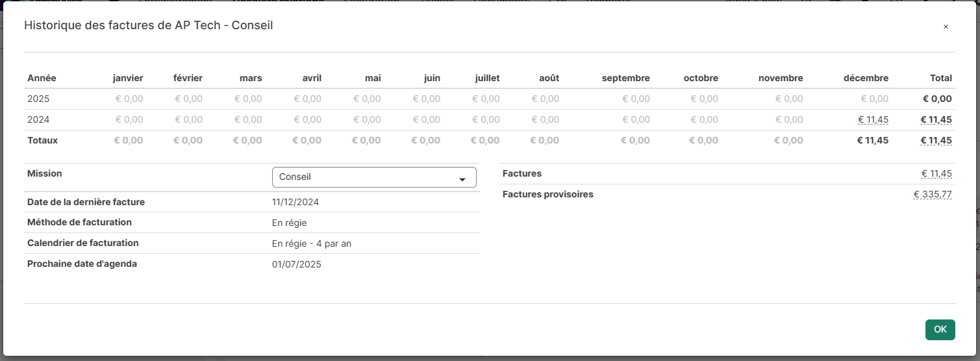Click the décembre column header
This screenshot has height=361, width=980.
click(x=866, y=78)
